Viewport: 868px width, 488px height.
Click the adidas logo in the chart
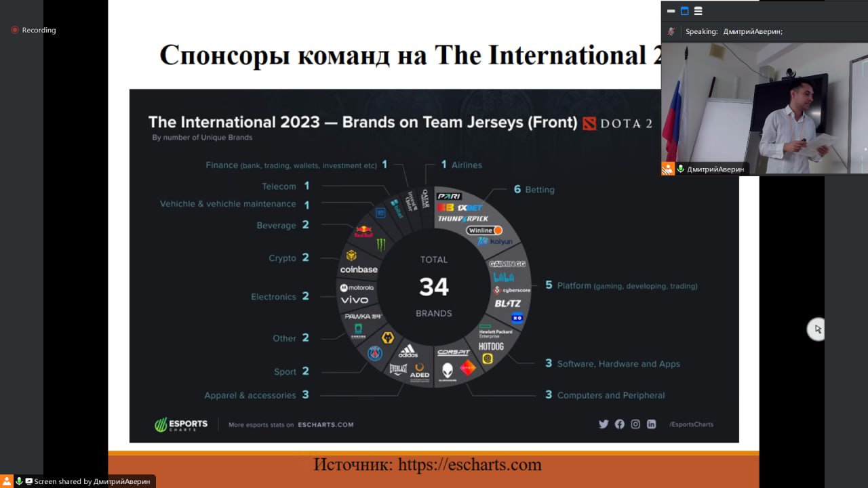[408, 351]
